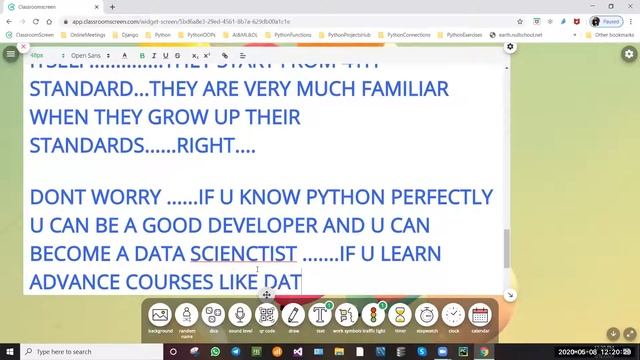The image size is (640, 360).
Task: Click the Windows taskbar search box
Action: point(92,351)
